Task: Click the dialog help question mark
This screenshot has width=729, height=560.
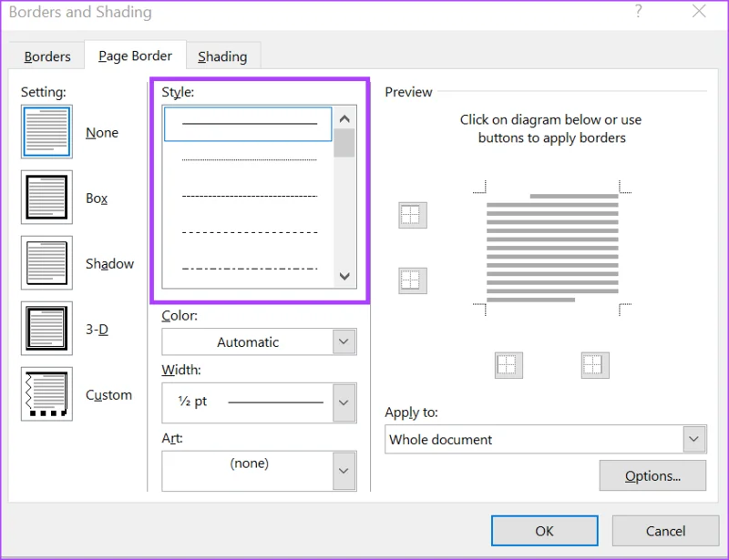Action: [639, 11]
